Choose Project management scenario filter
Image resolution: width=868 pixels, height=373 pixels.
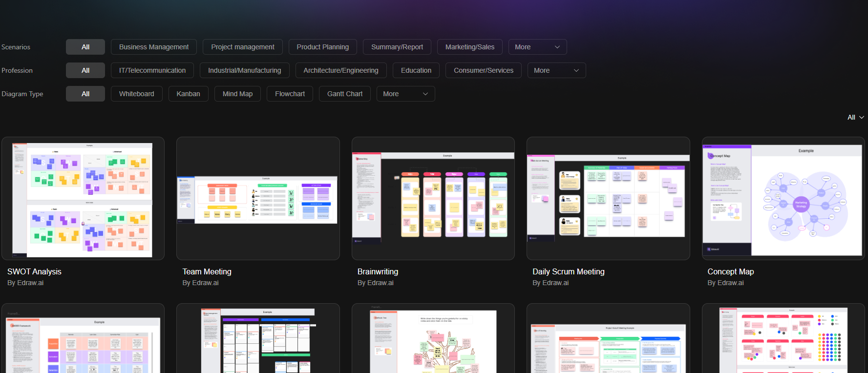[243, 47]
